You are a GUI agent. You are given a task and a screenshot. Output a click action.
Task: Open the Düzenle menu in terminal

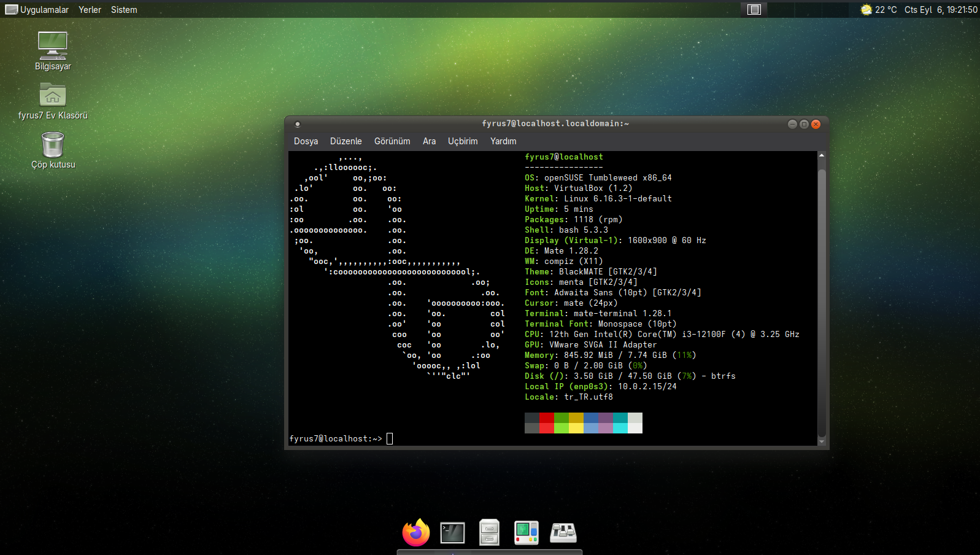[346, 141]
